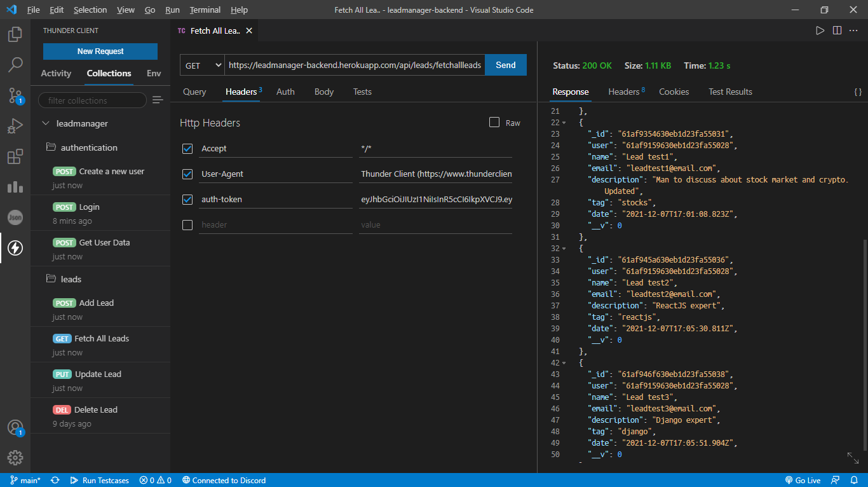
Task: Open the Explorer view in activity bar
Action: 15,34
